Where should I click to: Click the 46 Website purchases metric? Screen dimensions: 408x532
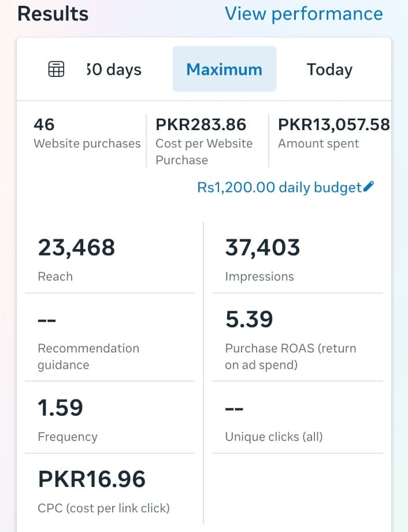(87, 134)
